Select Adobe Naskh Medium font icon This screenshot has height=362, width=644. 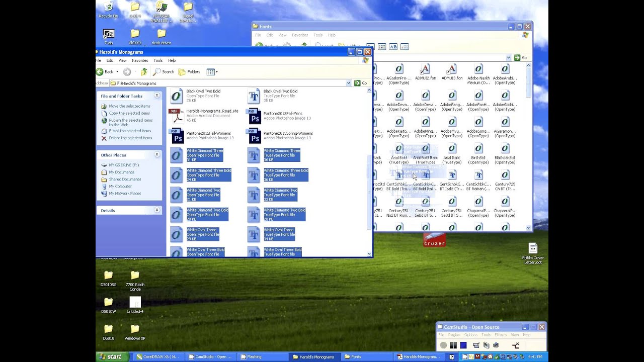pos(478,74)
